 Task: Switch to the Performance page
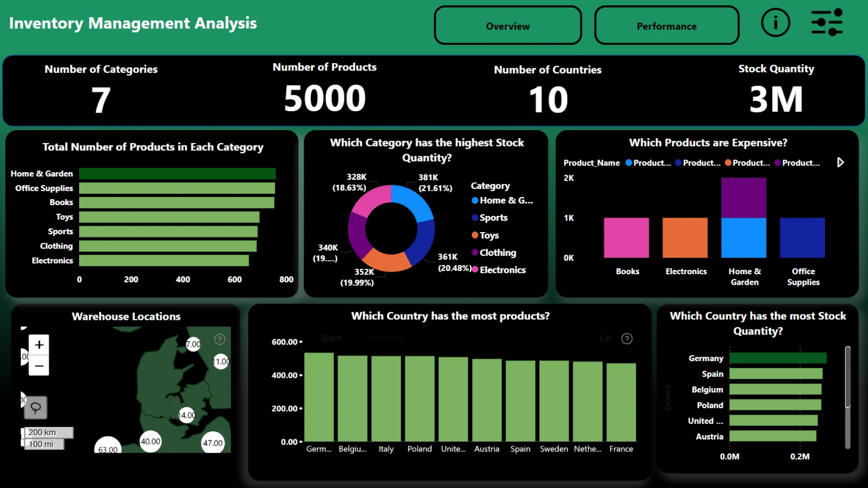pos(666,26)
